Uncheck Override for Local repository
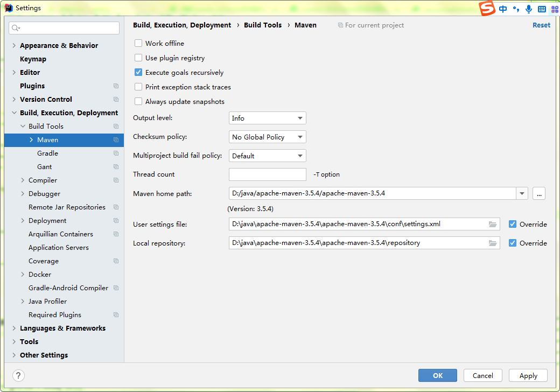 click(513, 243)
